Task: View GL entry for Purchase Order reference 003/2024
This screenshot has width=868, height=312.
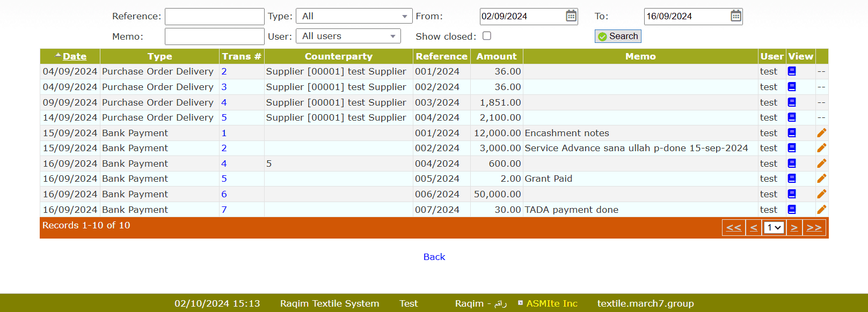Action: coord(792,102)
